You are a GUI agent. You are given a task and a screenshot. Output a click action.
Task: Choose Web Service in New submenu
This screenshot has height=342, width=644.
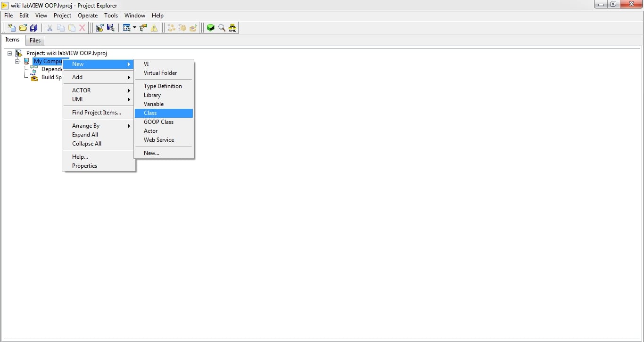click(x=164, y=140)
